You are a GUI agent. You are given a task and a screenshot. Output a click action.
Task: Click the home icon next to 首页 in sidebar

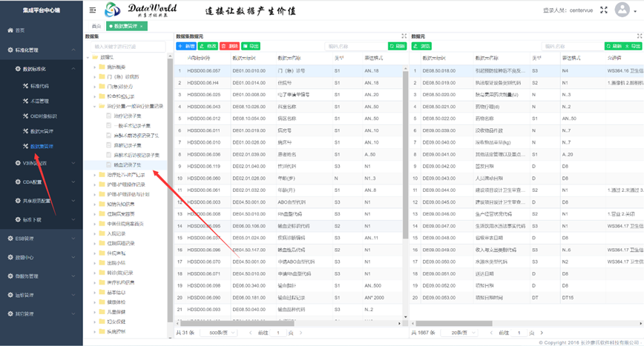point(10,30)
